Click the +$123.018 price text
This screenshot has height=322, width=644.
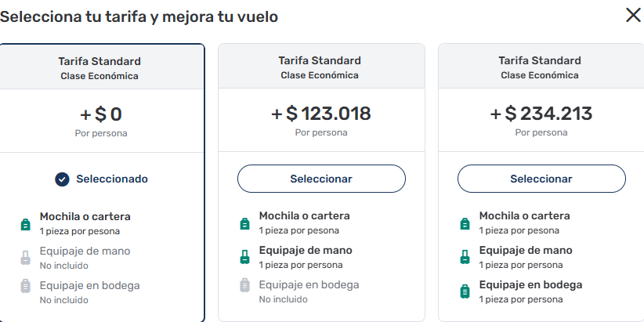(x=321, y=114)
